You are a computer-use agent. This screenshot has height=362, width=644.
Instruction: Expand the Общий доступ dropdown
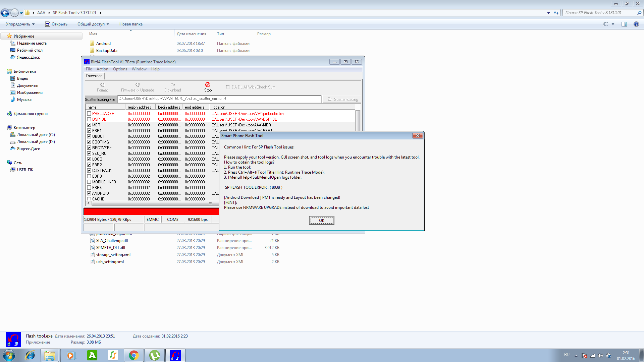[x=93, y=24]
